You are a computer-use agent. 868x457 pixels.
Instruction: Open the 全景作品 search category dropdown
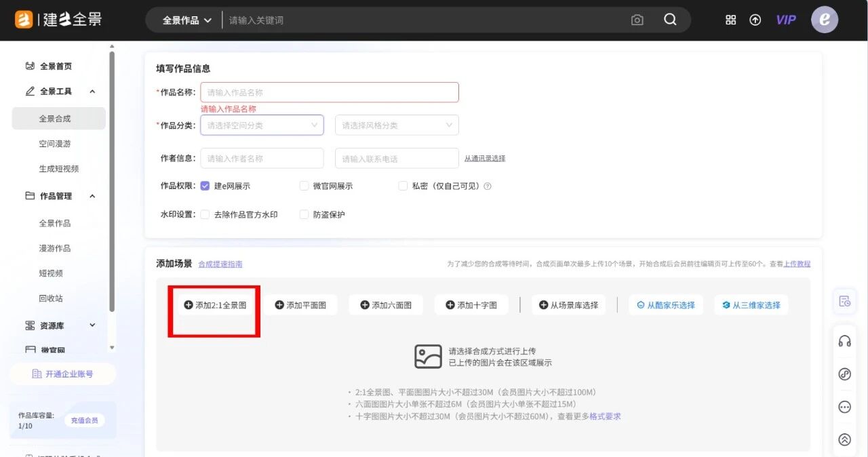[x=183, y=20]
